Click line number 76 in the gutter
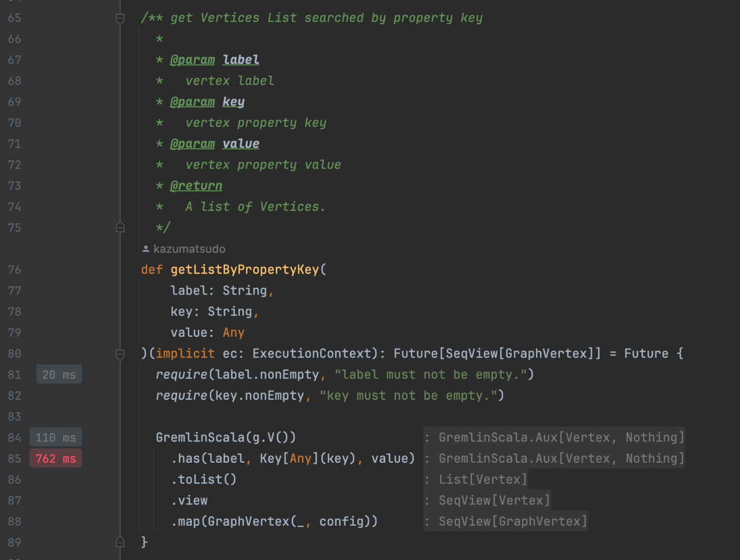Viewport: 740px width, 560px height. [x=14, y=270]
